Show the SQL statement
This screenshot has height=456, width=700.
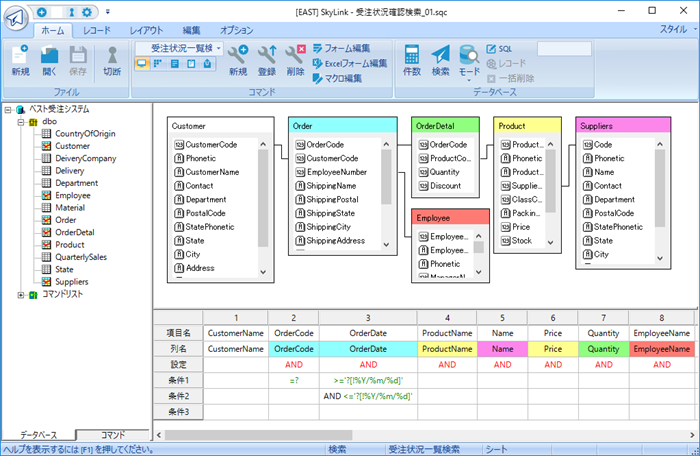point(499,49)
